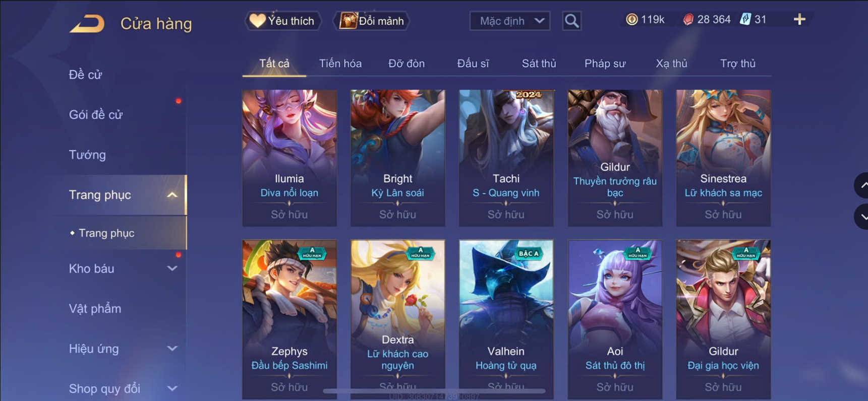Tap the gold coin currency icon
The width and height of the screenshot is (868, 401).
click(631, 20)
